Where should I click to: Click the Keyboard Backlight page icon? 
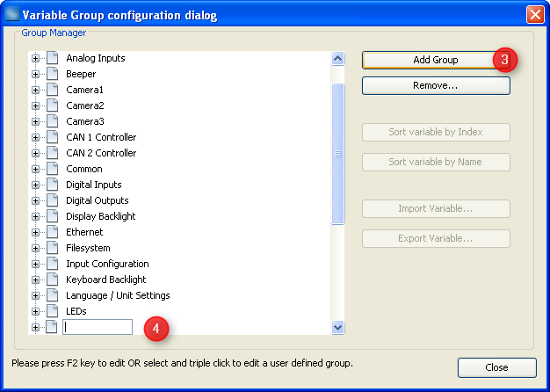(51, 279)
